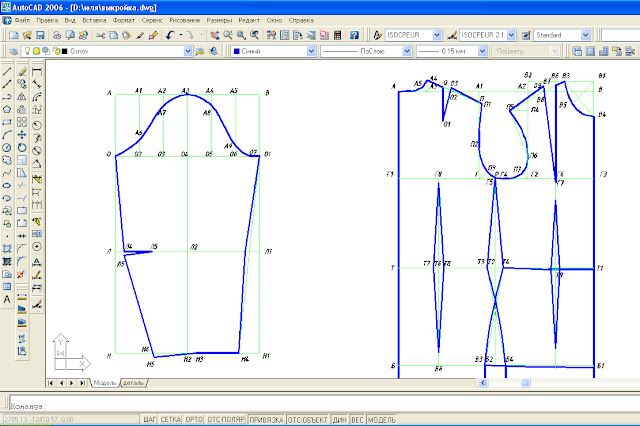Open the ISOCPEUR 2.1 dimension style dropdown
The height and width of the screenshot is (426, 640).
511,36
